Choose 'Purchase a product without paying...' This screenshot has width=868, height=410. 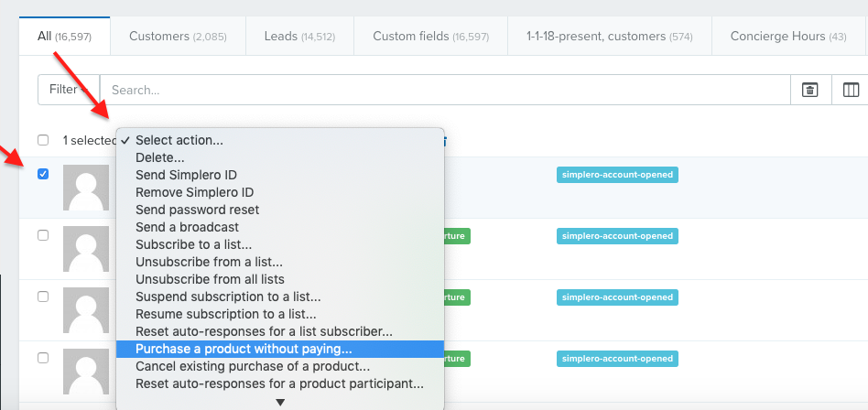[244, 349]
